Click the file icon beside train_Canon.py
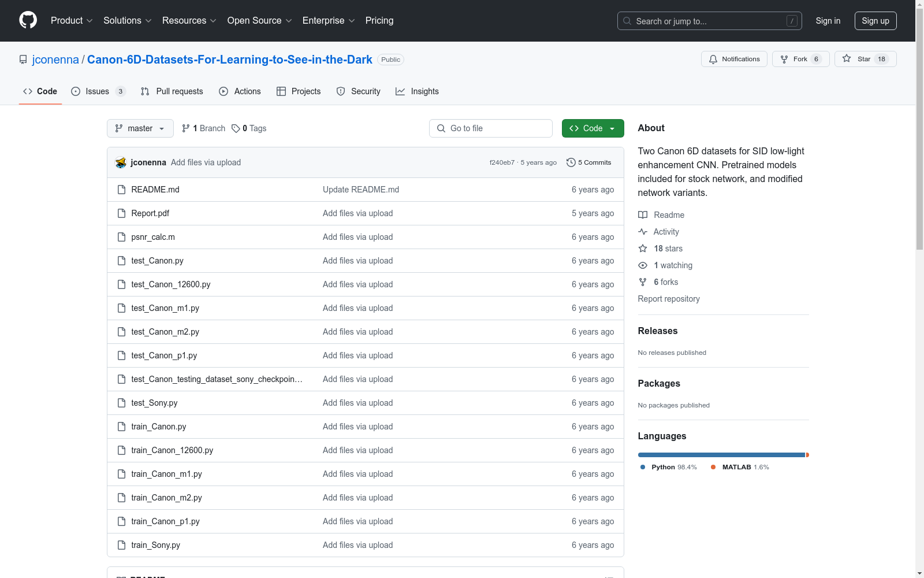 [x=121, y=427]
